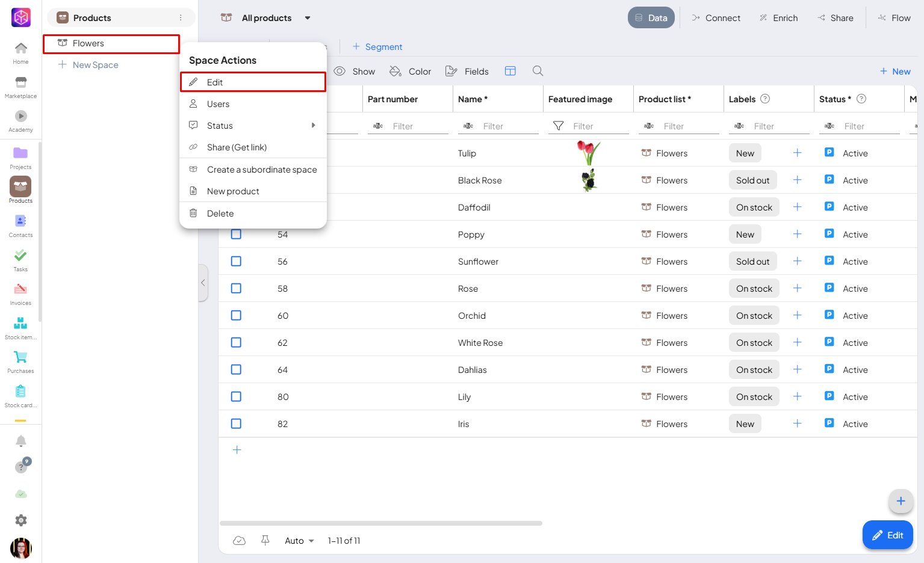Click the table layout icon in toolbar
The width and height of the screenshot is (924, 563).
pos(510,71)
